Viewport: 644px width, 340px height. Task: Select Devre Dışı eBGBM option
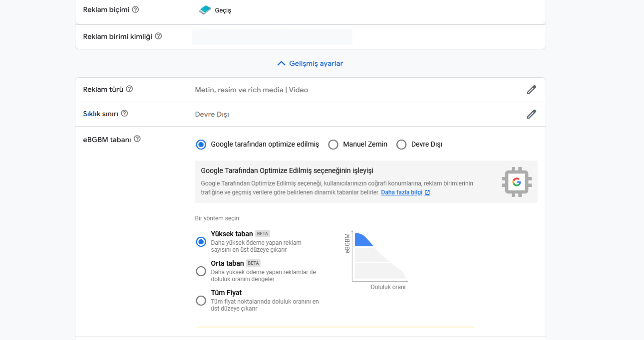click(401, 145)
